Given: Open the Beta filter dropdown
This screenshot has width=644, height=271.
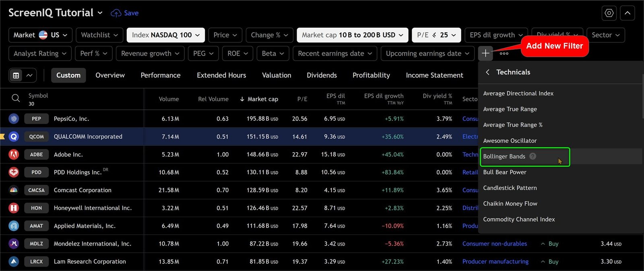Looking at the screenshot, I should (273, 54).
